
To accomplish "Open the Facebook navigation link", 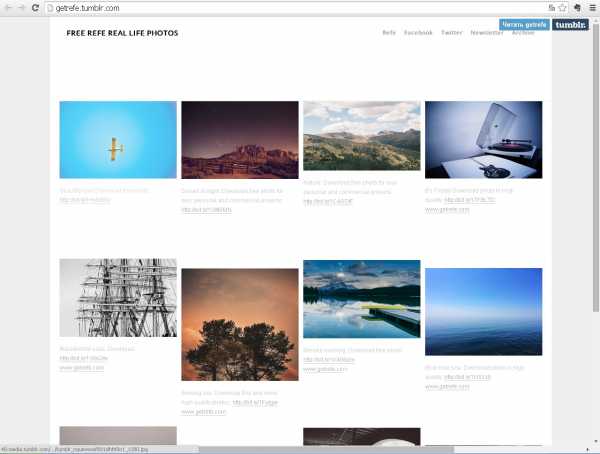I will [418, 33].
